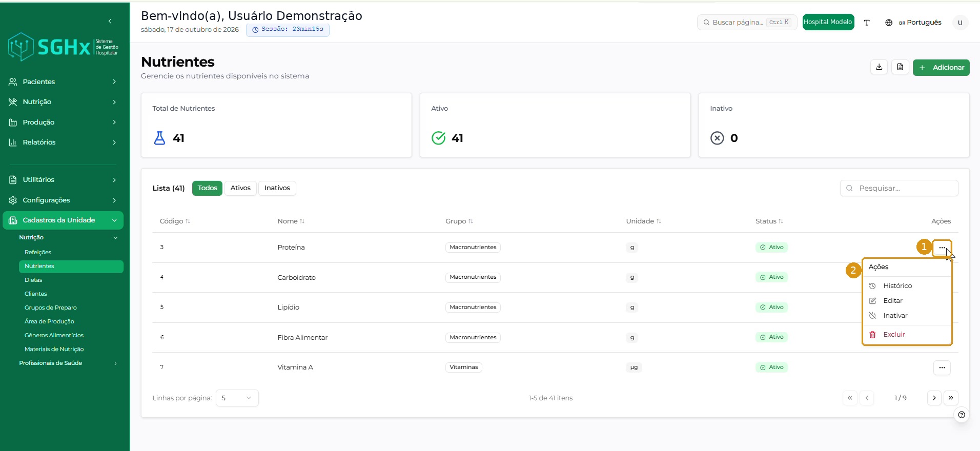The image size is (980, 451).
Task: Collapse the sidebar with the chevron icon
Action: (110, 21)
